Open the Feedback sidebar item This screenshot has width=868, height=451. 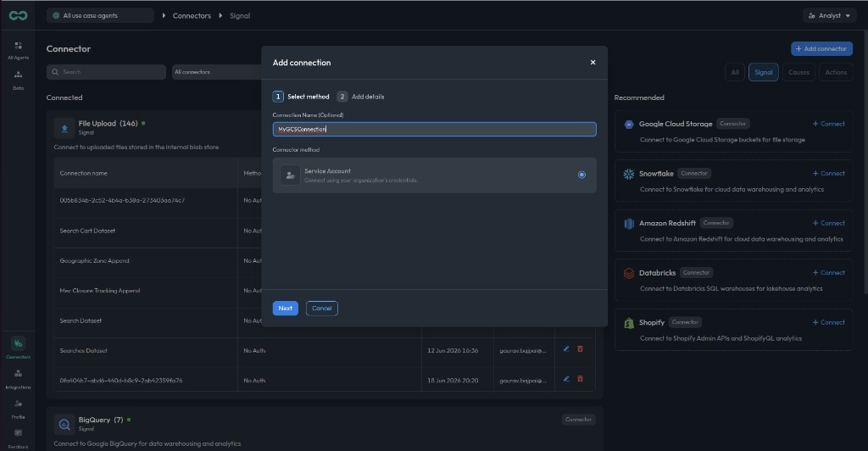point(18,438)
